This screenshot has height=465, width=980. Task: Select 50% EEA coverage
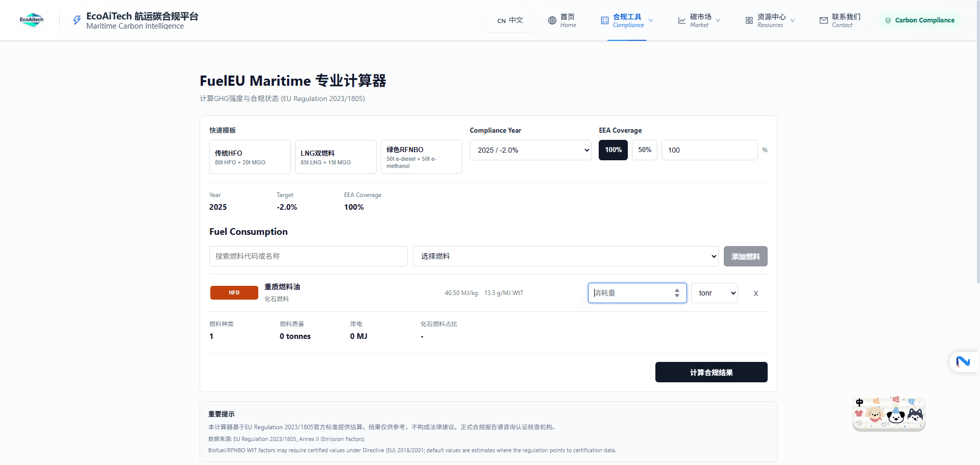645,150
